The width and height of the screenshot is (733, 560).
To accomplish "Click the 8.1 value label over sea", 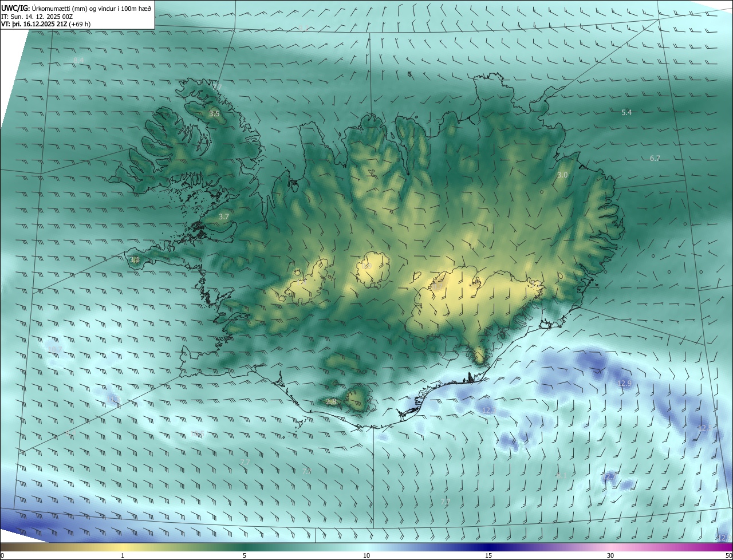I will 561,475.
